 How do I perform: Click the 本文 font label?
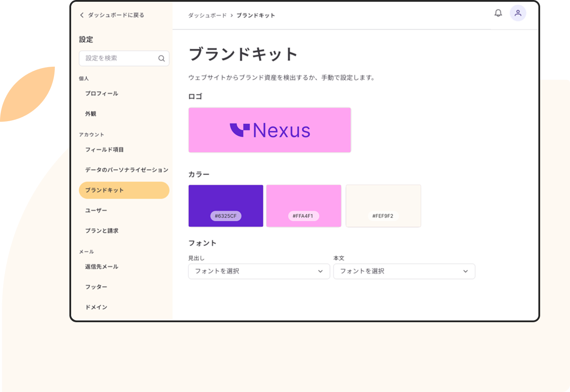pyautogui.click(x=339, y=258)
